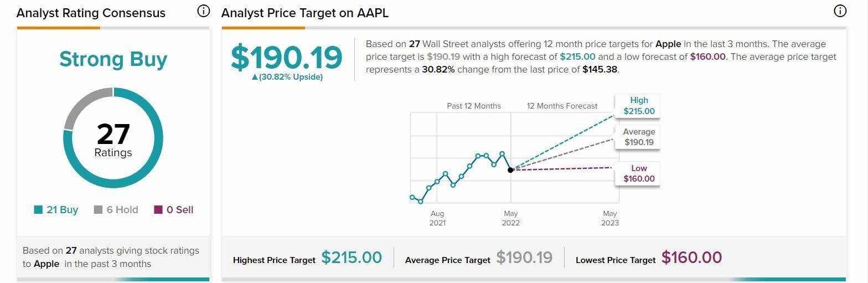This screenshot has width=868, height=283.
Task: Click the Low $160.00 forecast label
Action: (638, 173)
